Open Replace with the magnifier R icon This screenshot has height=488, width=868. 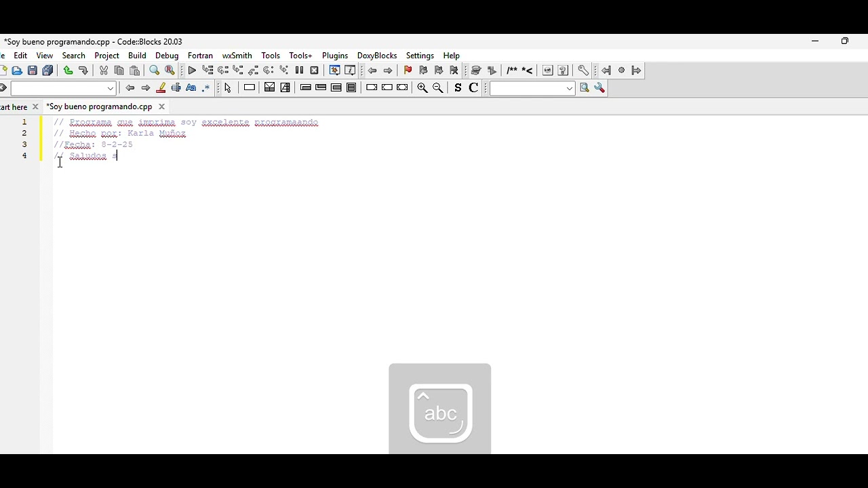point(170,70)
